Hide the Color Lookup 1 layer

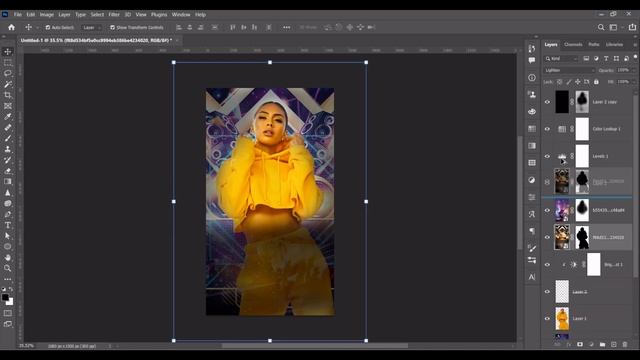547,129
